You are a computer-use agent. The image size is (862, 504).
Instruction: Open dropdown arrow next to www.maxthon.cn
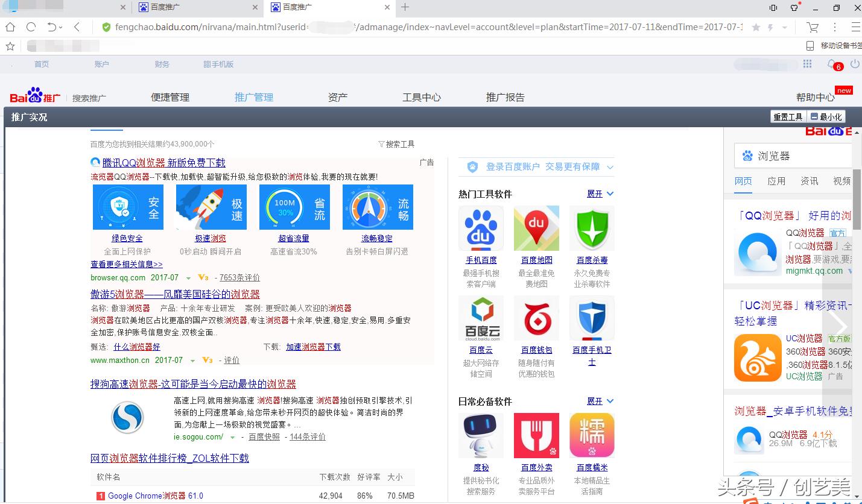(193, 361)
